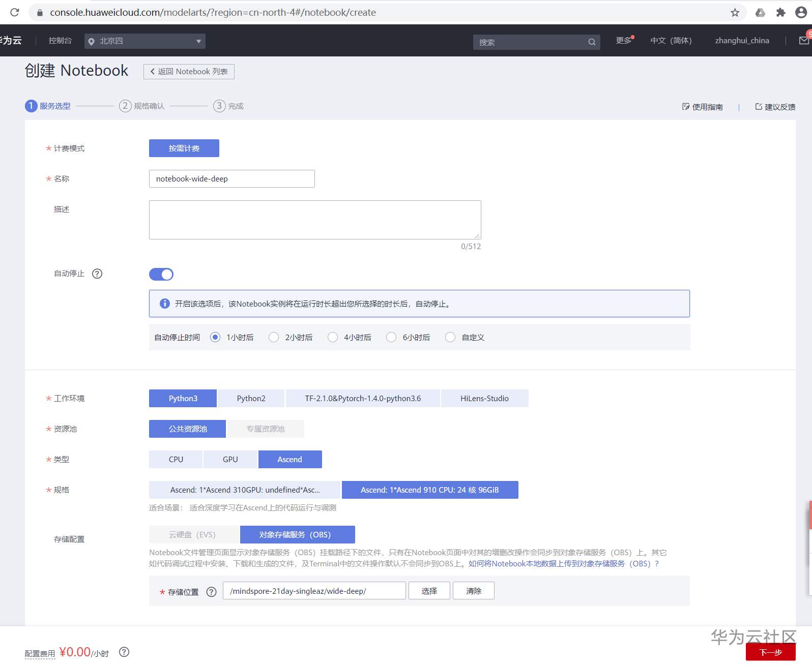The width and height of the screenshot is (812, 665).
Task: Click the 存储位置 path input field
Action: click(x=314, y=591)
